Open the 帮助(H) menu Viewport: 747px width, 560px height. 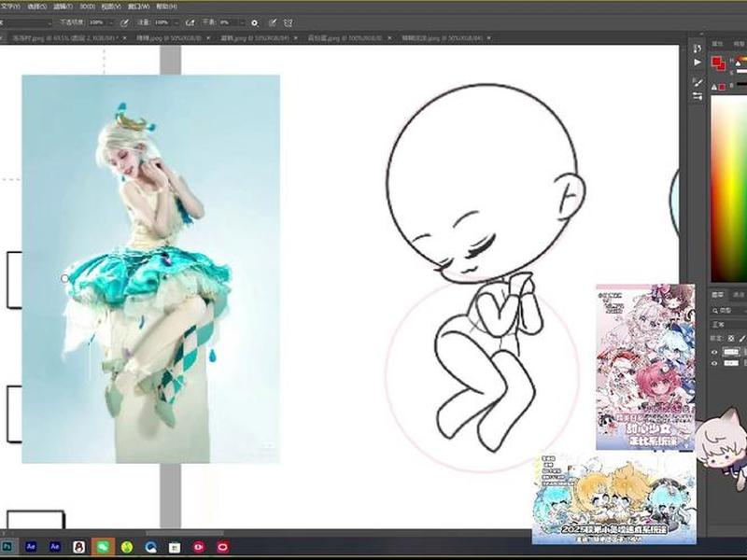tap(166, 7)
